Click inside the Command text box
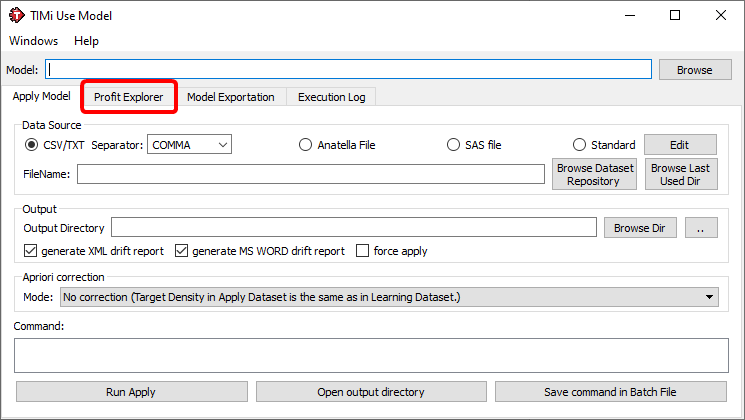This screenshot has width=745, height=420. pyautogui.click(x=371, y=355)
